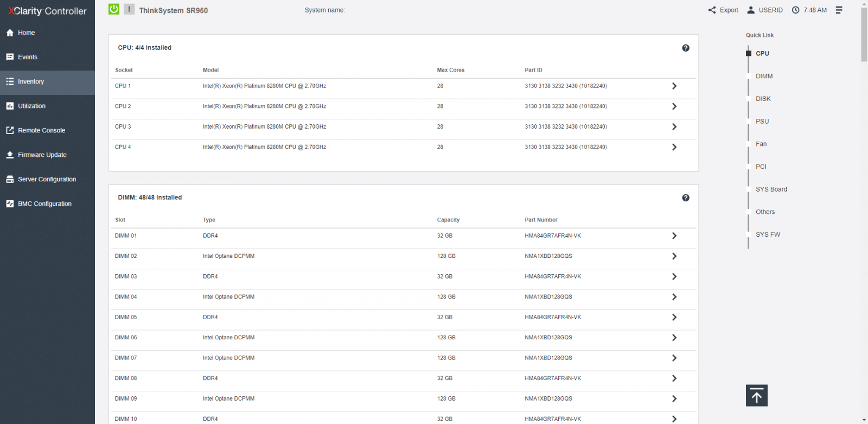Expand DIMM 05 row details
Screen dimensions: 868x424
point(674,317)
